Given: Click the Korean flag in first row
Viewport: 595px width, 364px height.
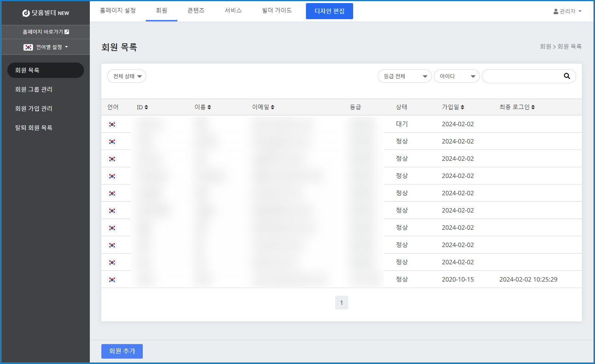Looking at the screenshot, I should [x=112, y=124].
